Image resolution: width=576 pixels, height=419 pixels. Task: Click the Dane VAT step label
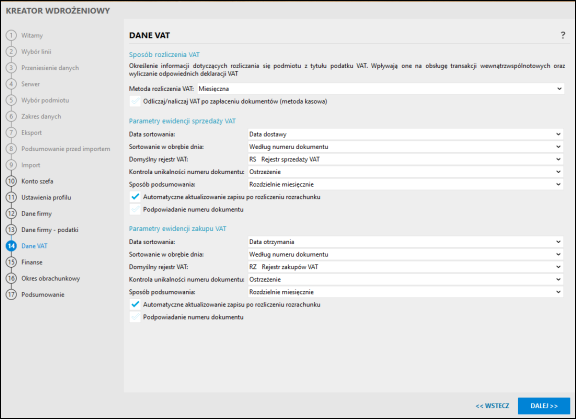point(34,246)
